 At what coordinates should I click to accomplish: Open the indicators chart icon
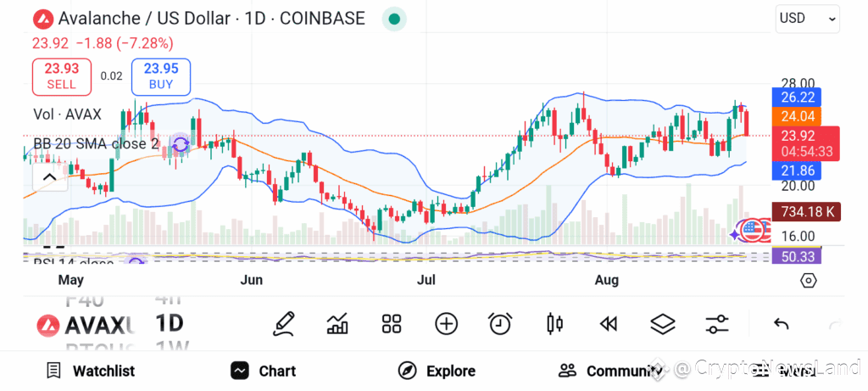click(x=337, y=324)
